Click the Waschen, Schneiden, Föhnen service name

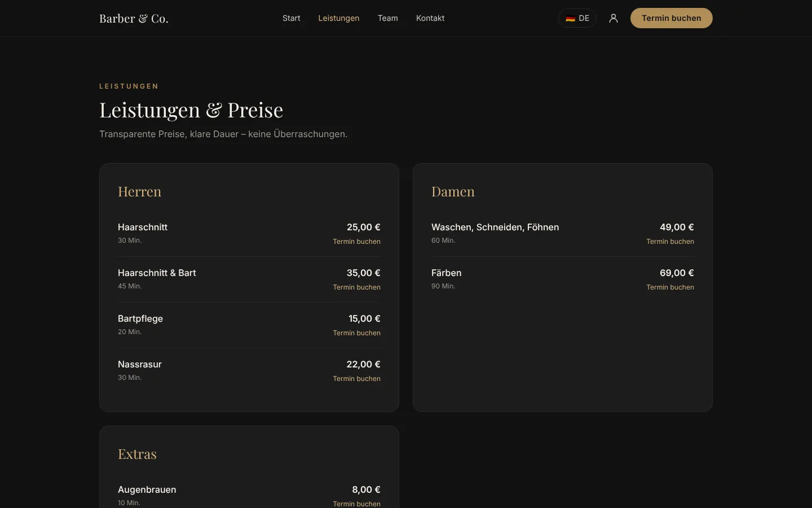click(495, 227)
